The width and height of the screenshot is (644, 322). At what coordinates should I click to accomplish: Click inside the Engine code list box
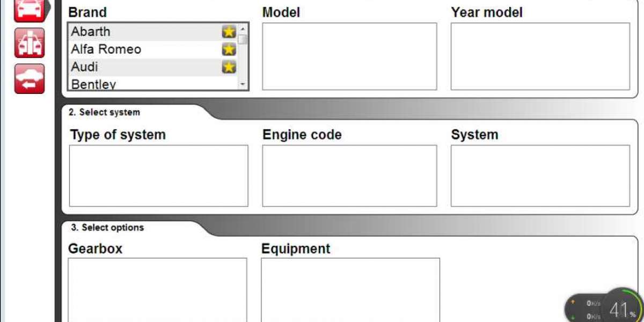point(349,175)
